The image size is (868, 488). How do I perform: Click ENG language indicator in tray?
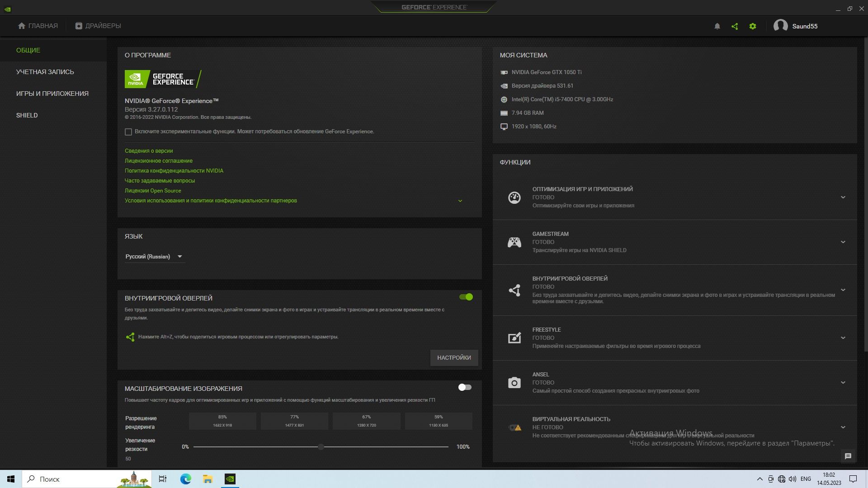tap(806, 479)
